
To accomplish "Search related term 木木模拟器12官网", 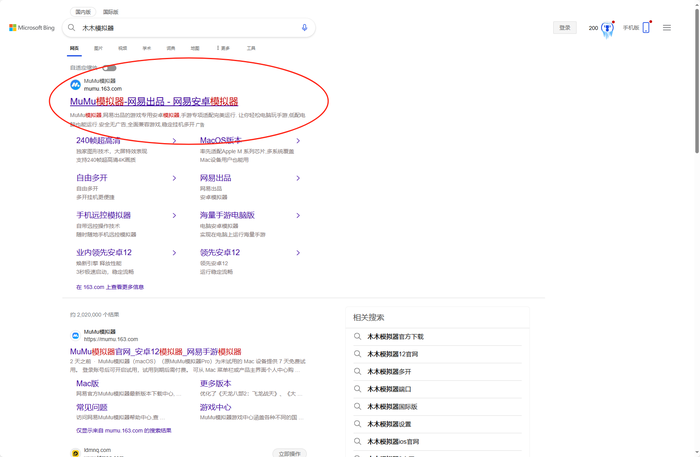I will (x=392, y=354).
